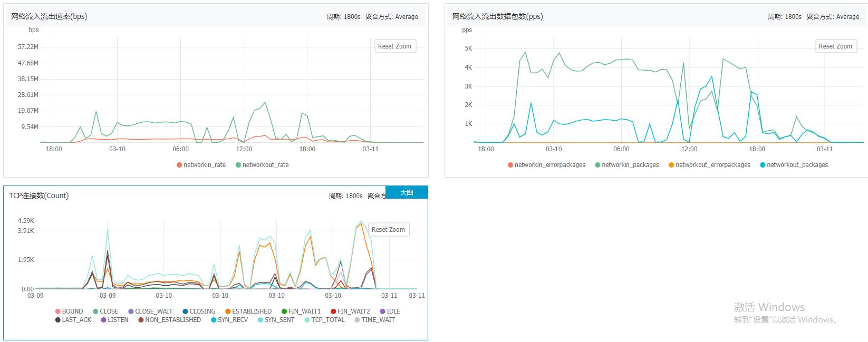The height and width of the screenshot is (342, 868).
Task: Toggle the networkin_rate legend series
Action: coord(201,165)
